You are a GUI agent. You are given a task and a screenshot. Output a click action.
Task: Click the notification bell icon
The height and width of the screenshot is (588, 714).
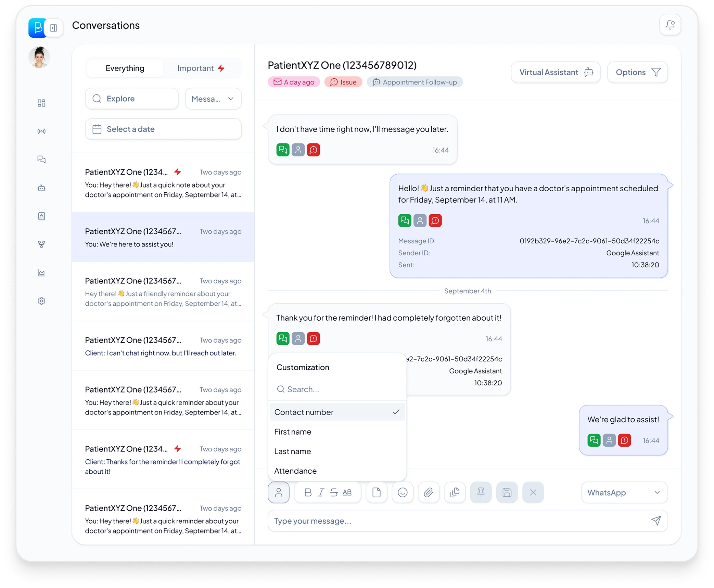670,25
